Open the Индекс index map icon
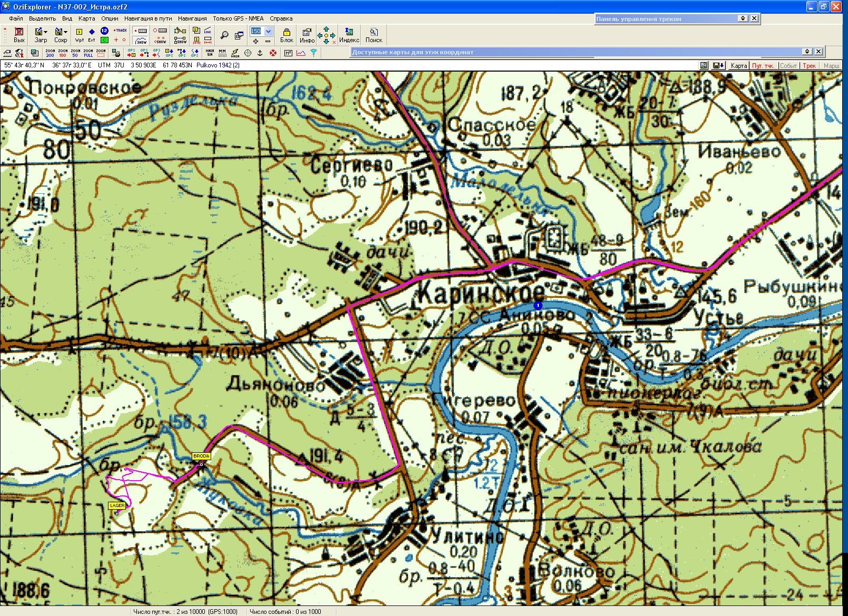This screenshot has width=848, height=616. 349,35
